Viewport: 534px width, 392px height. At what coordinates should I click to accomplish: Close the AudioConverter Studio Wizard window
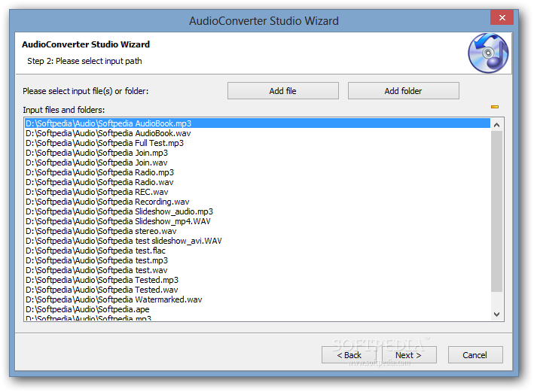502,18
